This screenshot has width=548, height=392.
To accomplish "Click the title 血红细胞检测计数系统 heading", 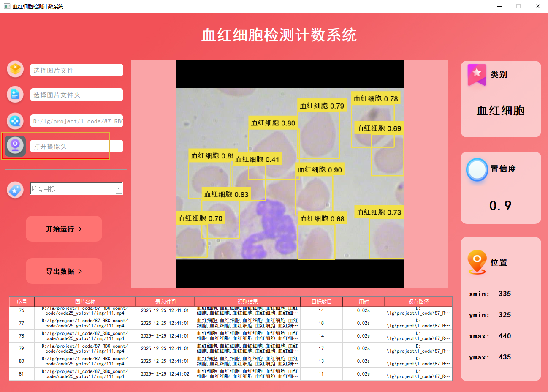I will [279, 35].
